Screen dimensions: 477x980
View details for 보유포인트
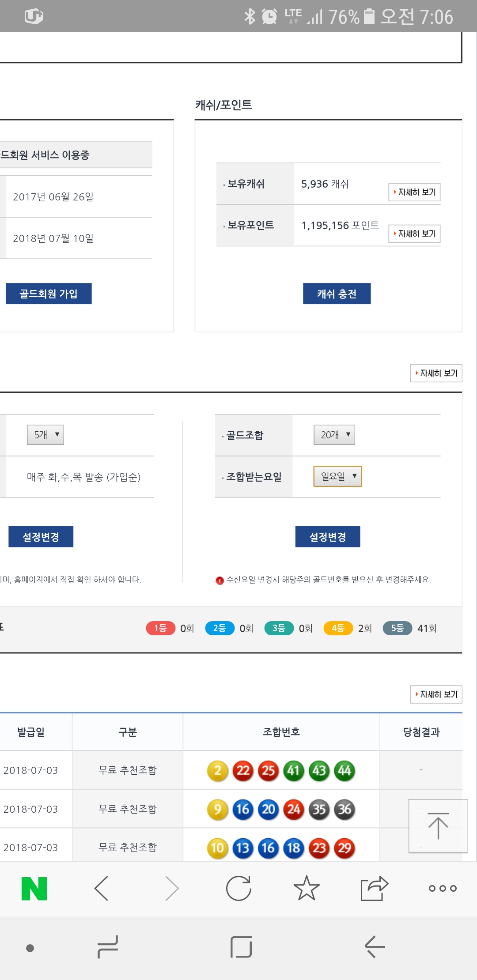coord(414,234)
